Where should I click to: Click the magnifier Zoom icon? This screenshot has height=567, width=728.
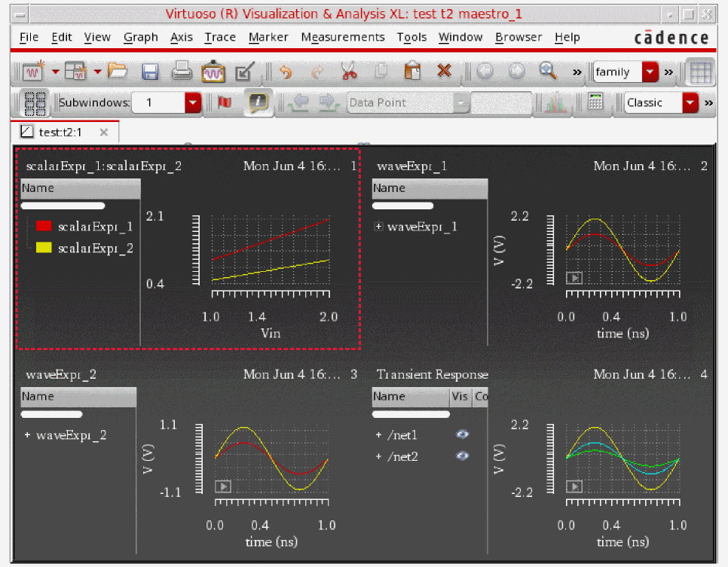point(548,72)
